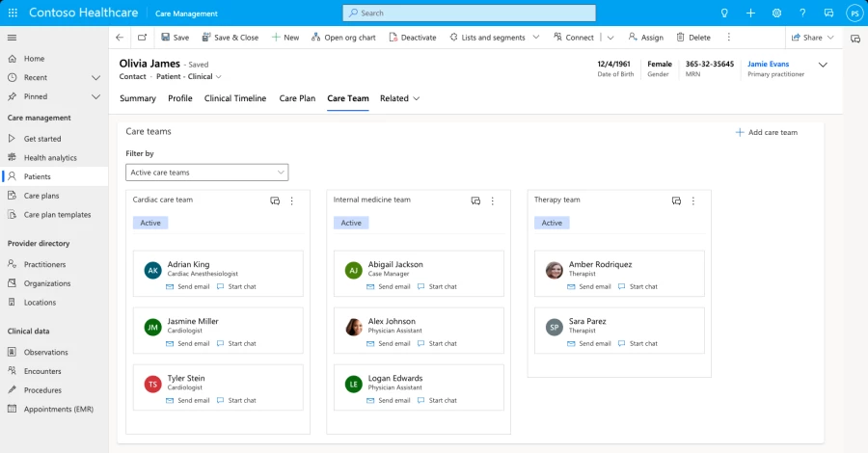Open the chat icon in the top bar
Screen dimensions: 868x453
click(x=828, y=13)
